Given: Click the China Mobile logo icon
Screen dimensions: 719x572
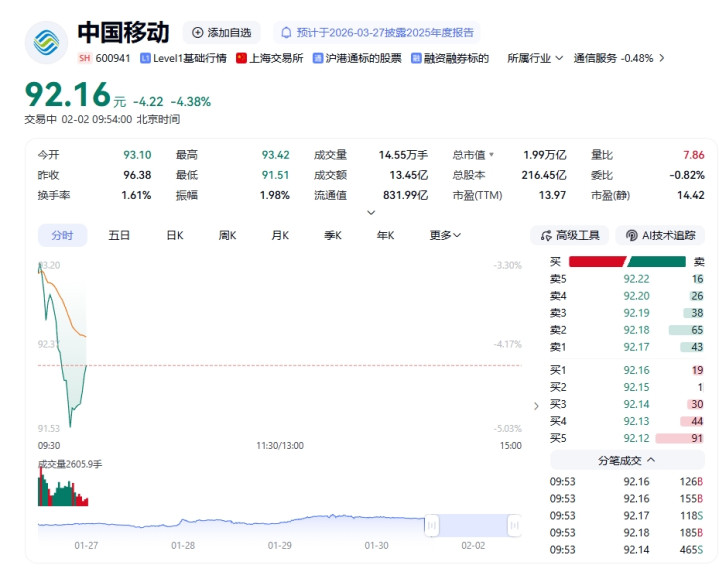Looking at the screenshot, I should 46,42.
